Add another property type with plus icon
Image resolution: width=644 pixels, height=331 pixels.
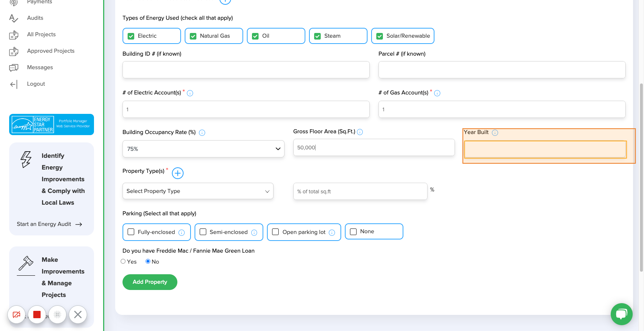coord(178,173)
